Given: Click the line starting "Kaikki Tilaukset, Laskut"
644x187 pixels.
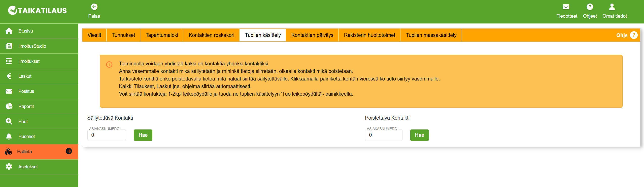Looking at the screenshot, I should (x=185, y=86).
